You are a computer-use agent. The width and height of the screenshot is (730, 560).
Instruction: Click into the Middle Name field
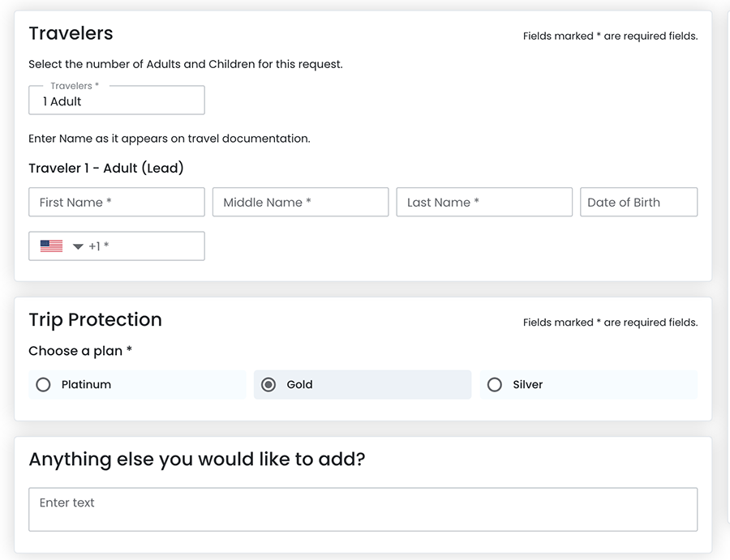point(300,203)
